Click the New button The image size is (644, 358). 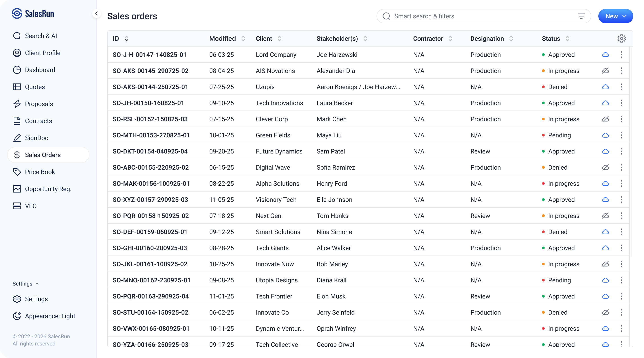(612, 16)
